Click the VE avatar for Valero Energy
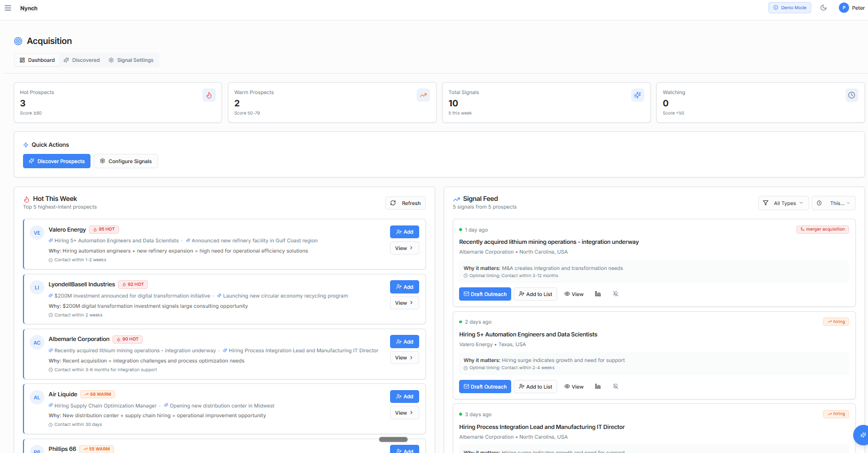 37,233
